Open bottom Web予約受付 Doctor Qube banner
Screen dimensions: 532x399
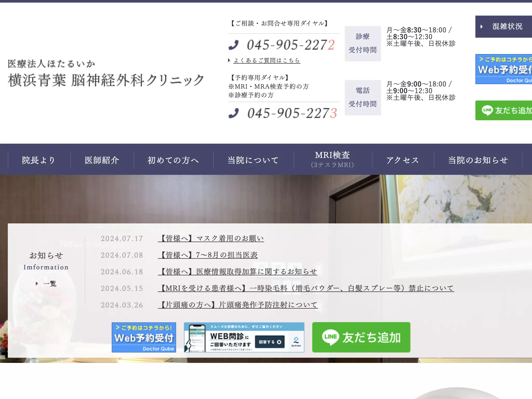tap(144, 337)
